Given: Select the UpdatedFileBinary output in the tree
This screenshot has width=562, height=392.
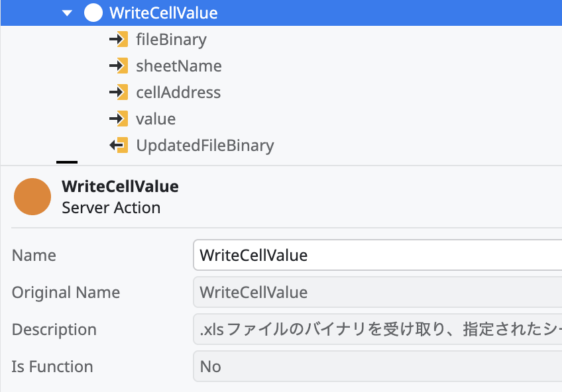Looking at the screenshot, I should click(x=205, y=145).
